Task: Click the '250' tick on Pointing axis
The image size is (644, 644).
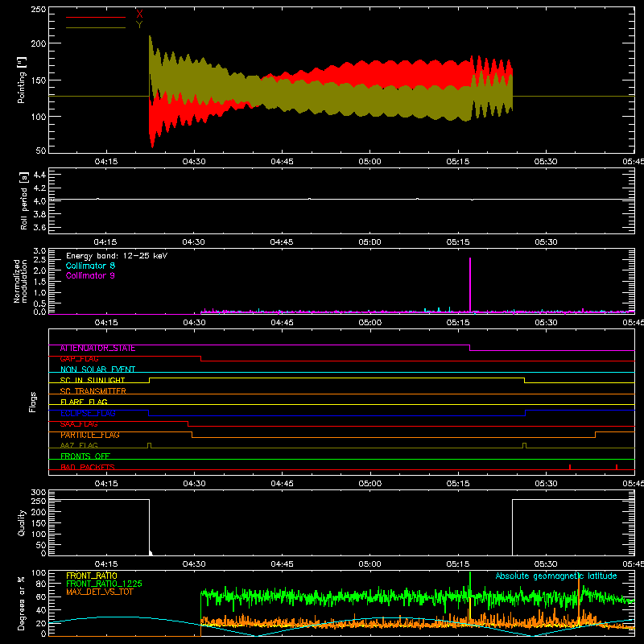Action: click(39, 10)
